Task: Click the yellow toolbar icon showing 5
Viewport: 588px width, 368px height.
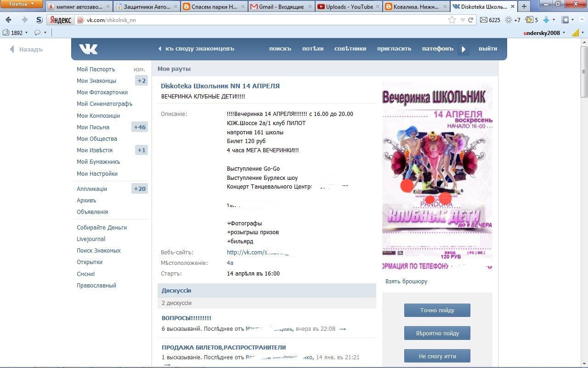Action: (x=531, y=20)
